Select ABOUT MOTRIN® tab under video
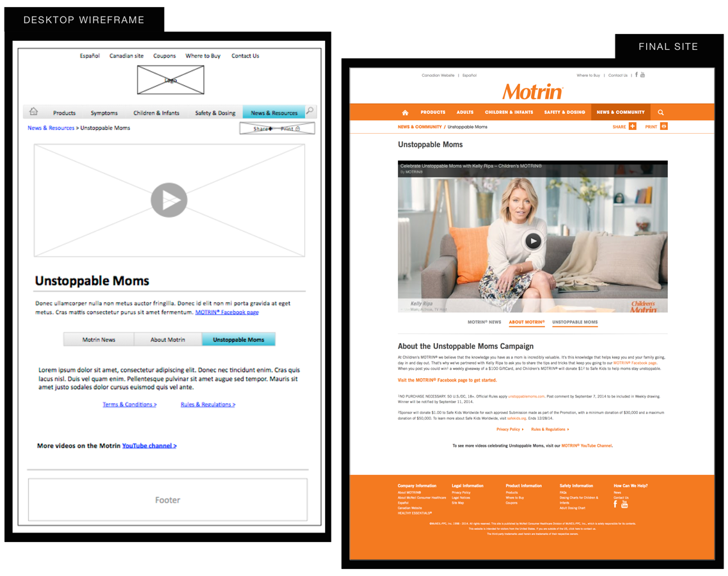 (526, 322)
